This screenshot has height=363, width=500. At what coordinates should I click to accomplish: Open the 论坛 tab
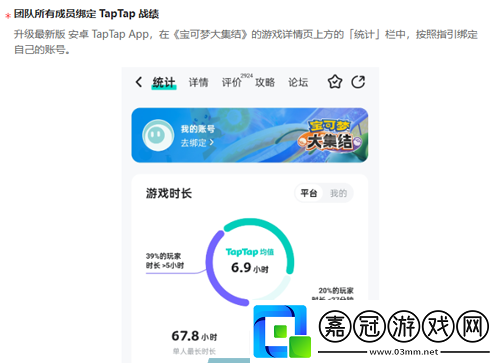[x=298, y=82]
